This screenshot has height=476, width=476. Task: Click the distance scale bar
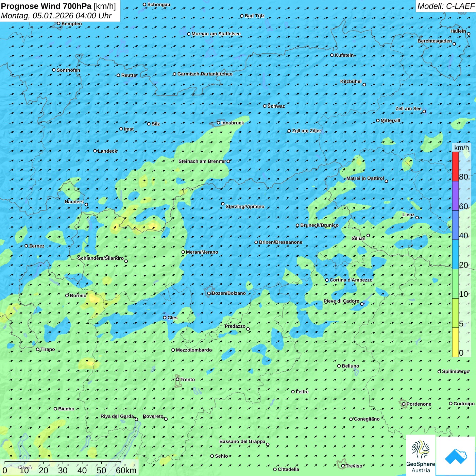69,468
